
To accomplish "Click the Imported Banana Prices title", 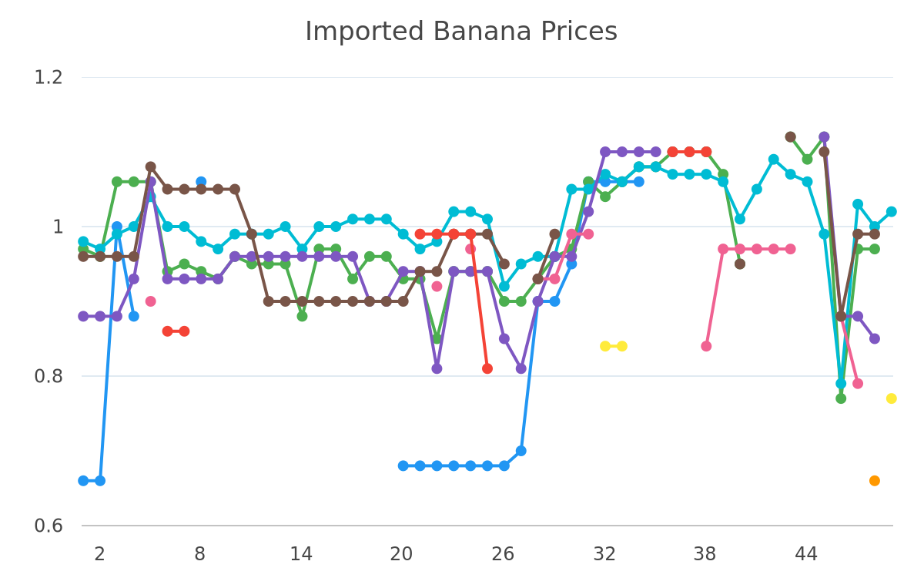I will [x=461, y=32].
